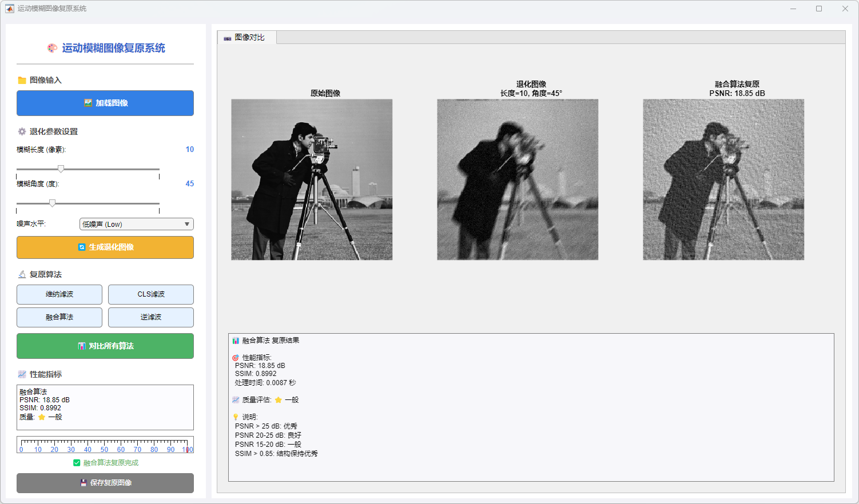Click the palette icon beside the app title
This screenshot has width=859, height=504.
point(52,48)
